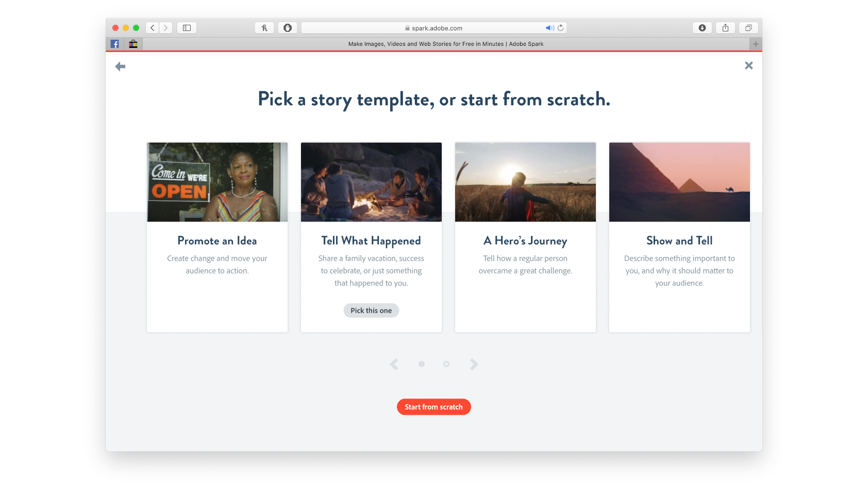Click the yellow minimize window button

click(x=126, y=28)
